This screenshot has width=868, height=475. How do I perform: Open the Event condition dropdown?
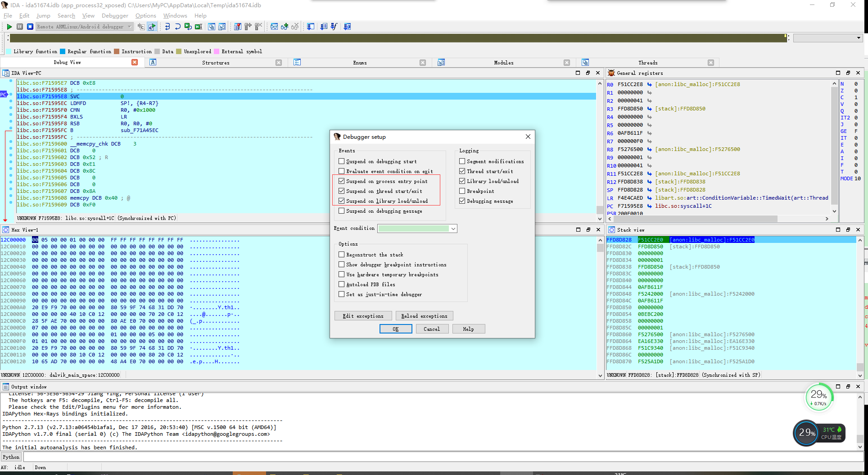click(453, 228)
